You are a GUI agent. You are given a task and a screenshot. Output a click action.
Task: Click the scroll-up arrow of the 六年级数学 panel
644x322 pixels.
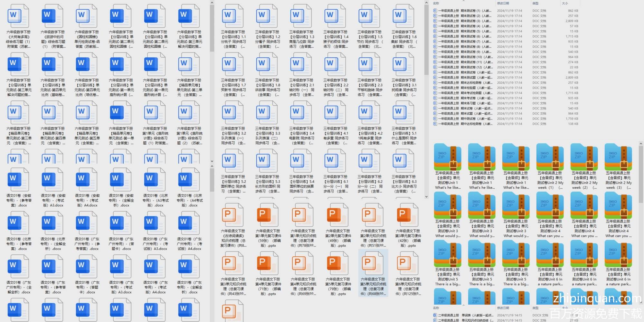point(212,3)
